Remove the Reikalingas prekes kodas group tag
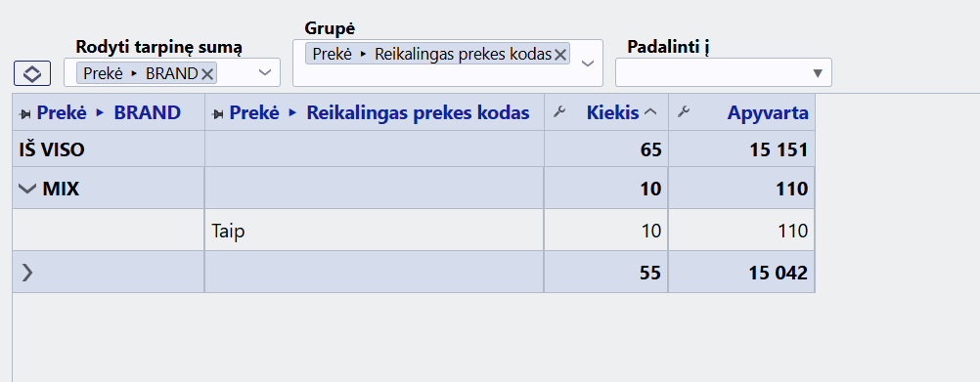This screenshot has width=980, height=382. (560, 55)
